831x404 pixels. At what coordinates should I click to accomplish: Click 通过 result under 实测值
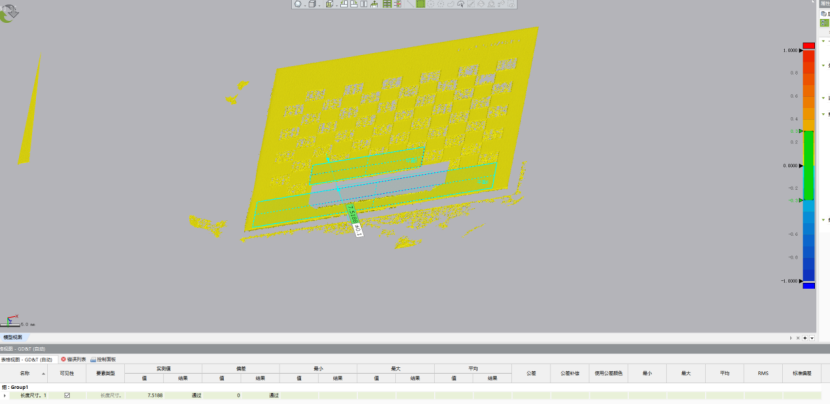183,396
